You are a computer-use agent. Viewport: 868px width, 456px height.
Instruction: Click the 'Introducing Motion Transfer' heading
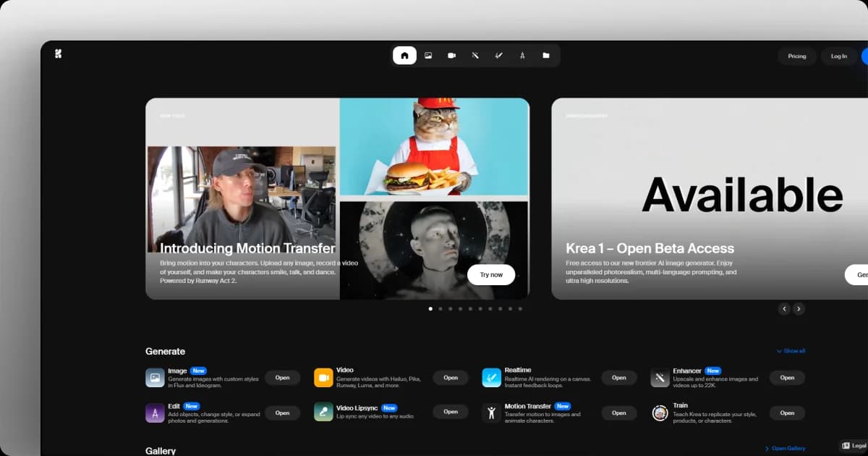(247, 249)
